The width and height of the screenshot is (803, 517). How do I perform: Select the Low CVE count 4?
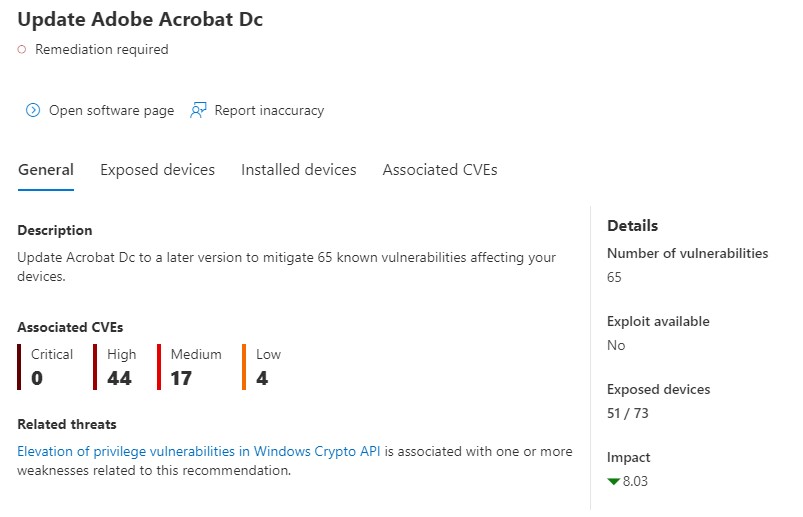[262, 378]
